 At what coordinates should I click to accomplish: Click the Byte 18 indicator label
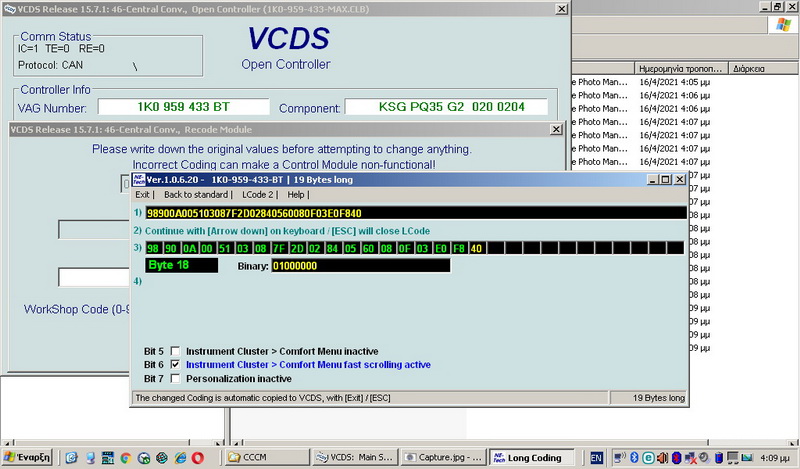pyautogui.click(x=182, y=265)
